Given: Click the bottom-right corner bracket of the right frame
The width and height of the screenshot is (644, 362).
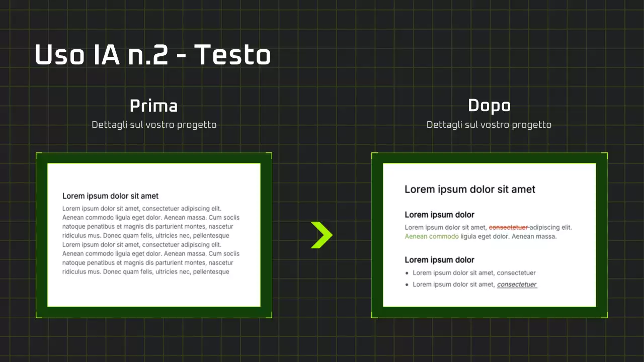Looking at the screenshot, I should click(606, 317).
